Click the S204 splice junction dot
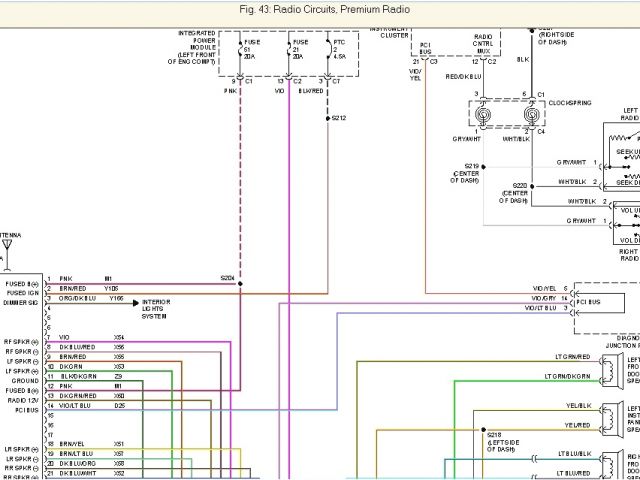The height and width of the screenshot is (480, 640). pyautogui.click(x=240, y=284)
